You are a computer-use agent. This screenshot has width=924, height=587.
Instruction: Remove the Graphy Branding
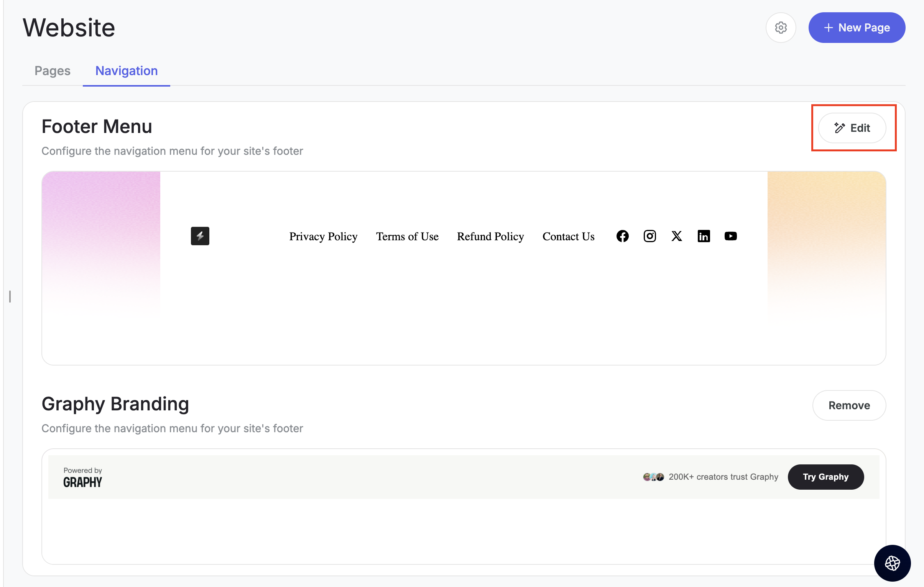coord(849,405)
